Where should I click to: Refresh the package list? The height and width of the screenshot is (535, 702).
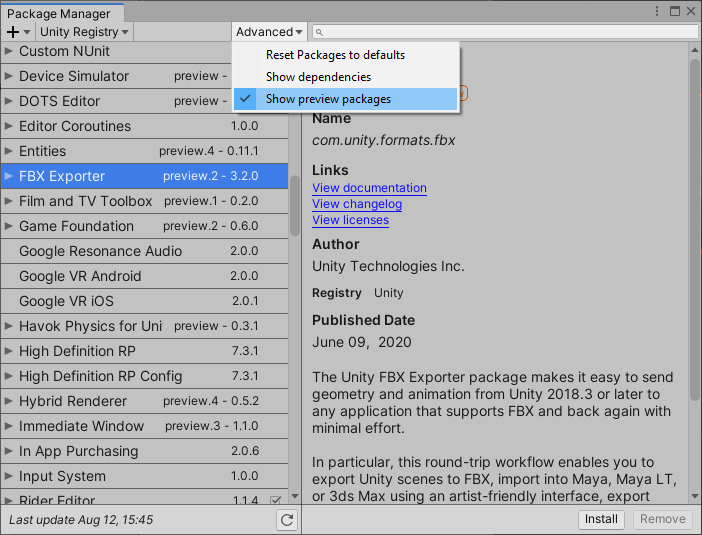[286, 520]
